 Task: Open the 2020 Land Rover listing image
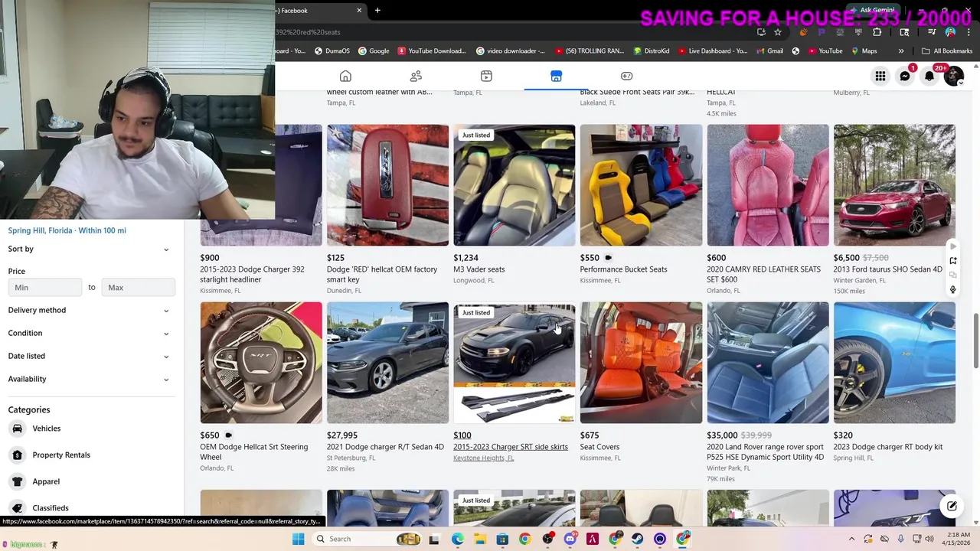(x=767, y=363)
